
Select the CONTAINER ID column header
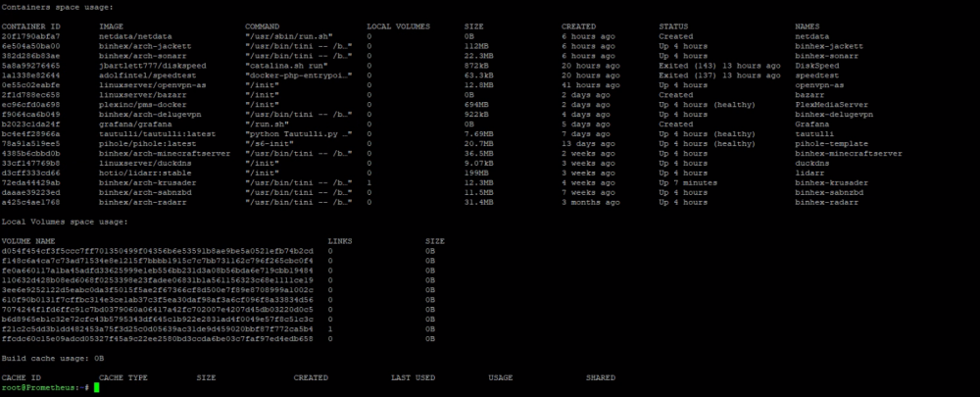pos(30,26)
